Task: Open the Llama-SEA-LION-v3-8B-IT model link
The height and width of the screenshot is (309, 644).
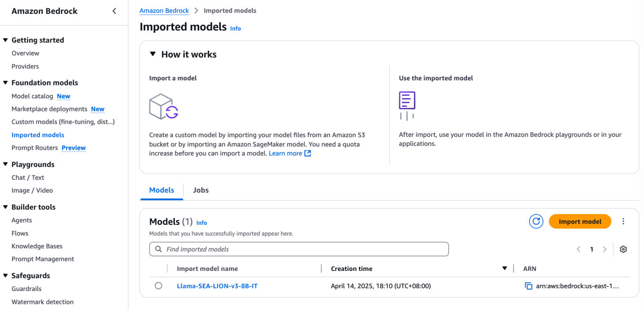Action: pos(217,286)
